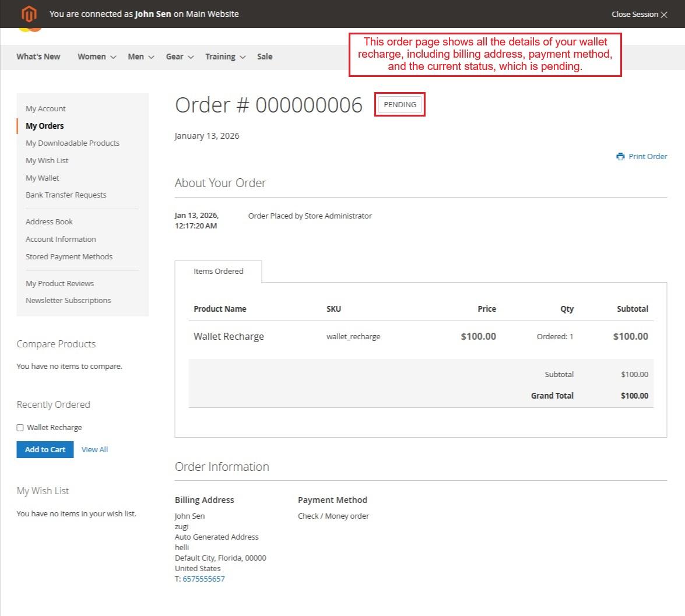
Task: Navigate to Address Book
Action: 49,221
